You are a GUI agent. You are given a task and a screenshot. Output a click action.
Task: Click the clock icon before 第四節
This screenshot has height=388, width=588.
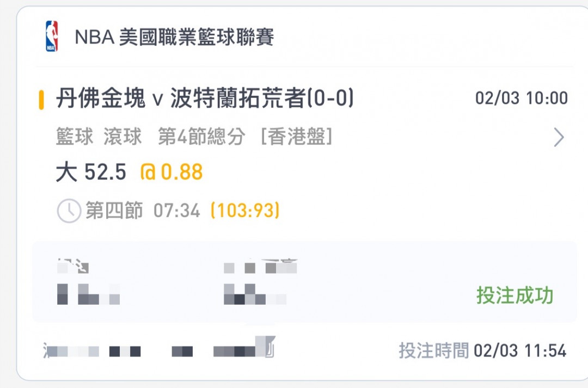coord(69,211)
